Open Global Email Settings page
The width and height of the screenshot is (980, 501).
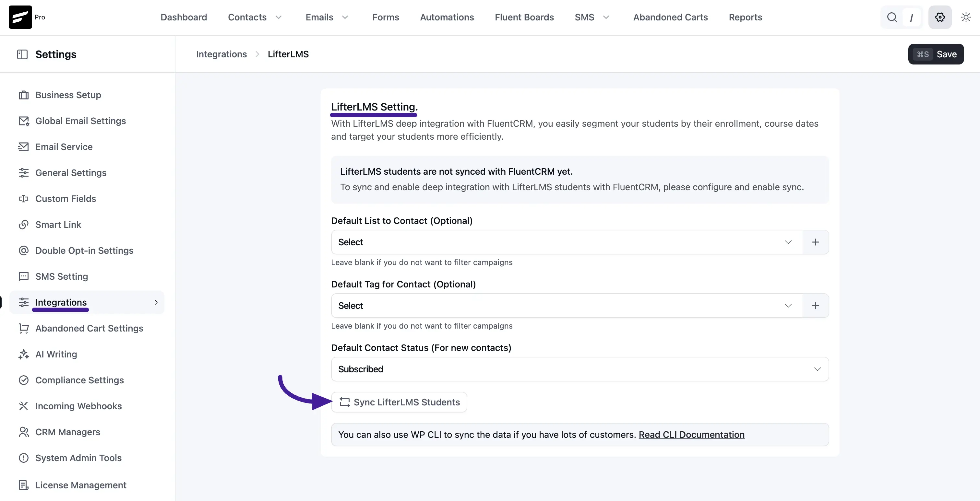click(x=80, y=121)
